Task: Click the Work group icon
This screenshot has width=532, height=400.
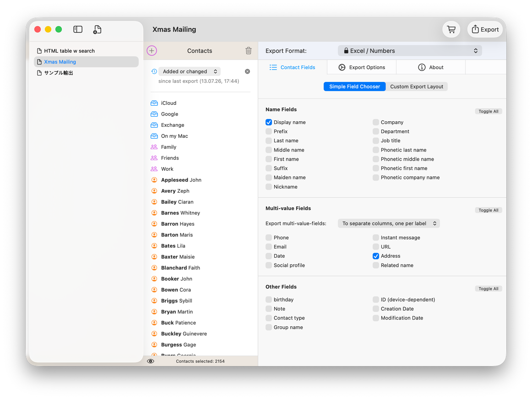Action: pyautogui.click(x=154, y=169)
